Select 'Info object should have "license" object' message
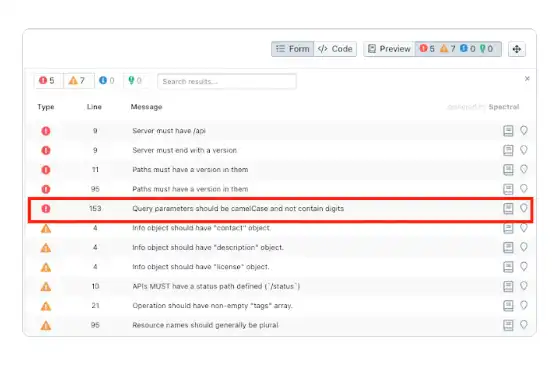Viewport: 554px width, 382px height. [201, 267]
